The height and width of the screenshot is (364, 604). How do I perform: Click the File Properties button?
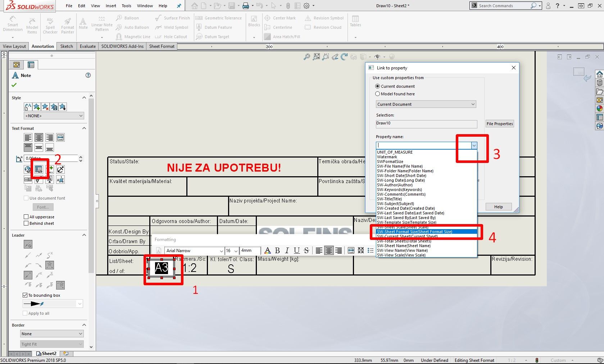point(499,123)
